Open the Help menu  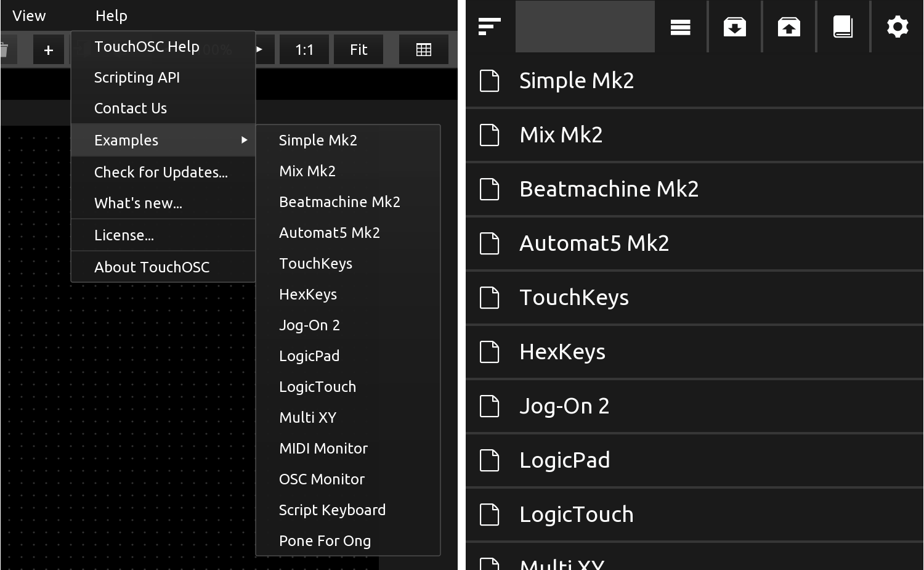111,15
